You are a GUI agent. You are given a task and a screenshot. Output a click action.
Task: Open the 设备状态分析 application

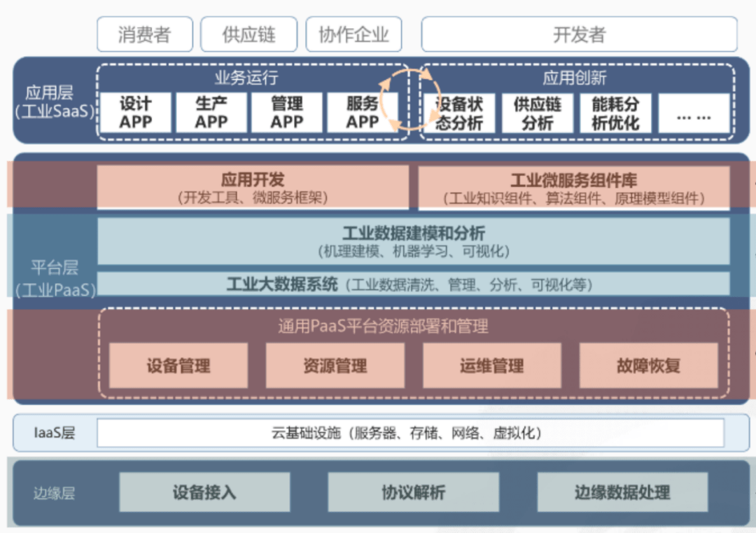459,113
